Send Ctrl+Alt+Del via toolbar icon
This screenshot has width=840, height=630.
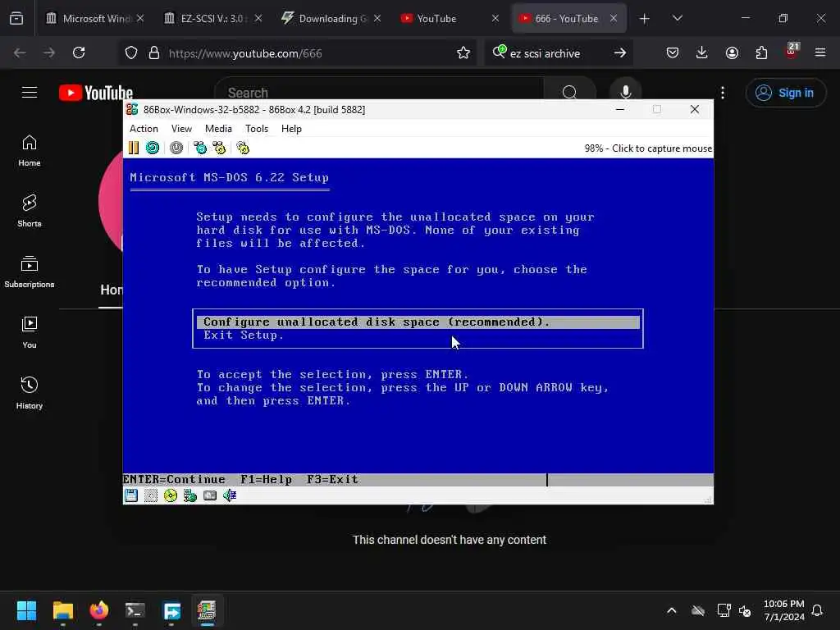200,148
